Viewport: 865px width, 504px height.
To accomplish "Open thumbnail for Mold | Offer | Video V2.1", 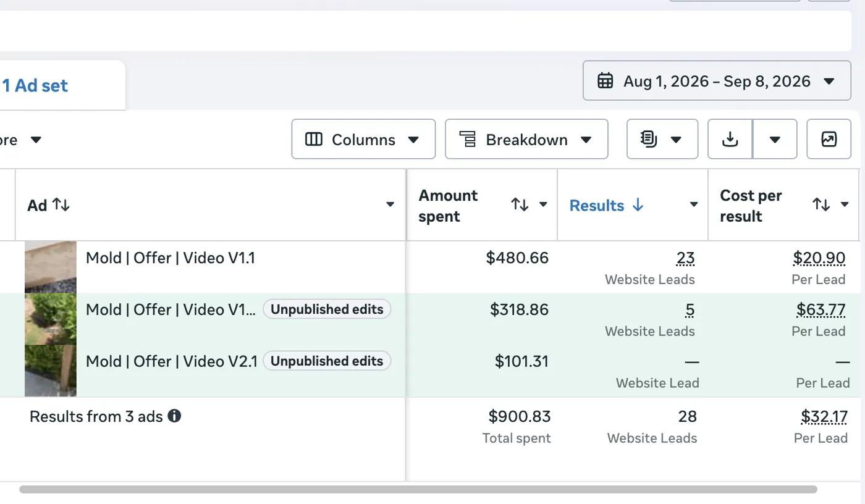I will pos(51,371).
